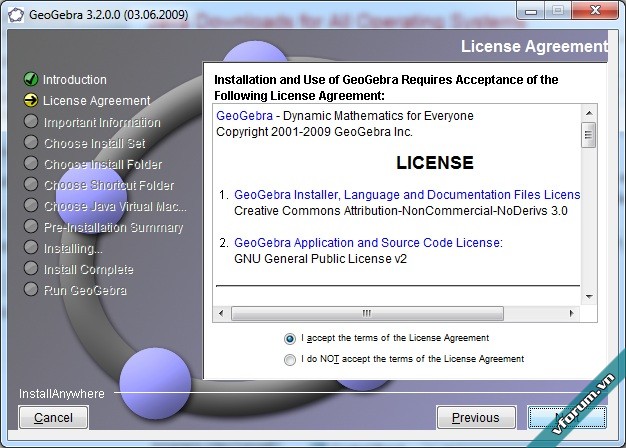
Task: Click the Important Information step label
Action: point(102,122)
